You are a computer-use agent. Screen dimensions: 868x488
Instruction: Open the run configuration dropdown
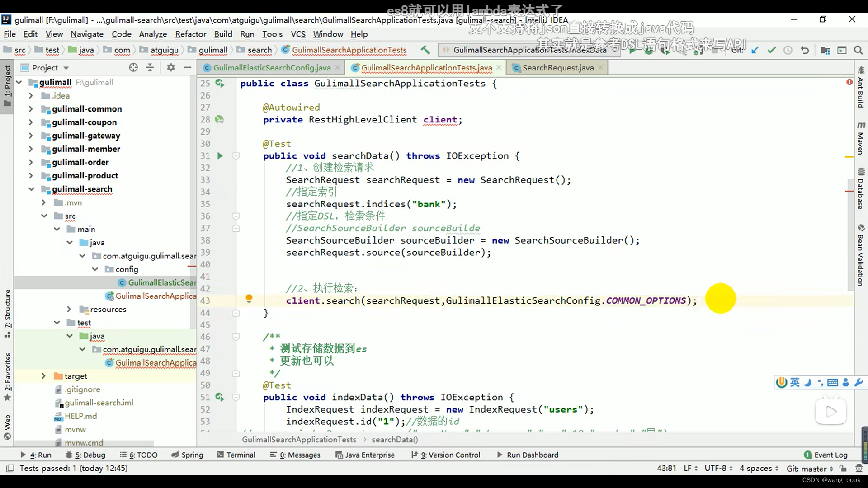(x=529, y=50)
